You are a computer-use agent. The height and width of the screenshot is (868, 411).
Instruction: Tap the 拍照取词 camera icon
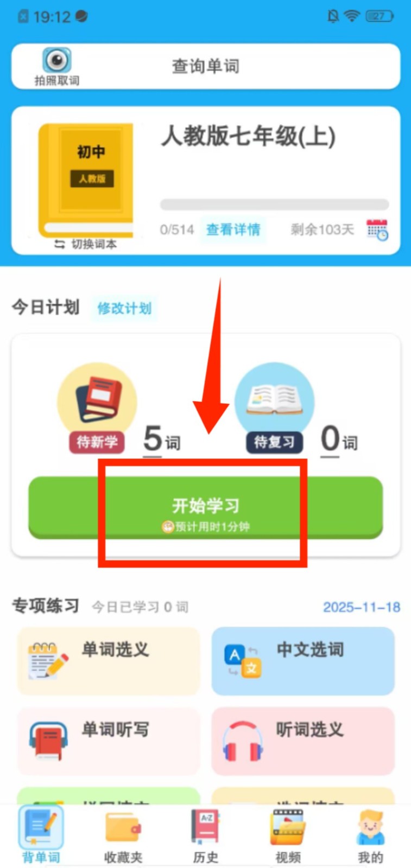pyautogui.click(x=57, y=60)
